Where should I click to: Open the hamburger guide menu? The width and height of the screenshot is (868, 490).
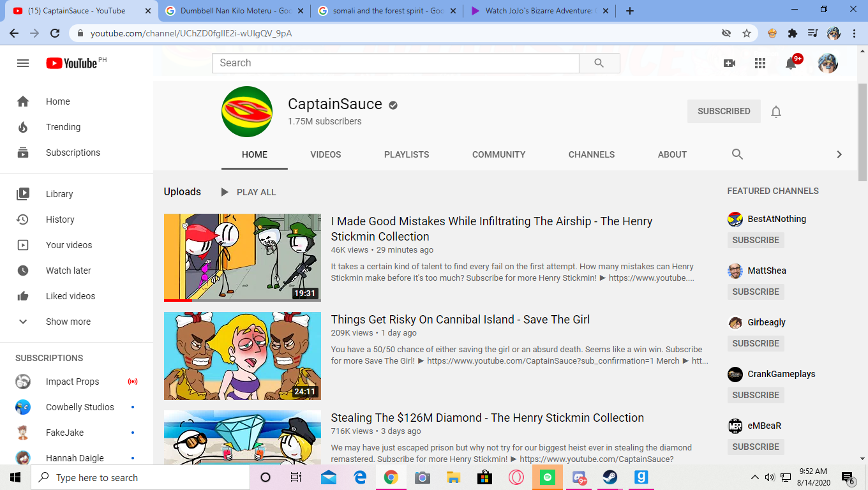point(22,63)
